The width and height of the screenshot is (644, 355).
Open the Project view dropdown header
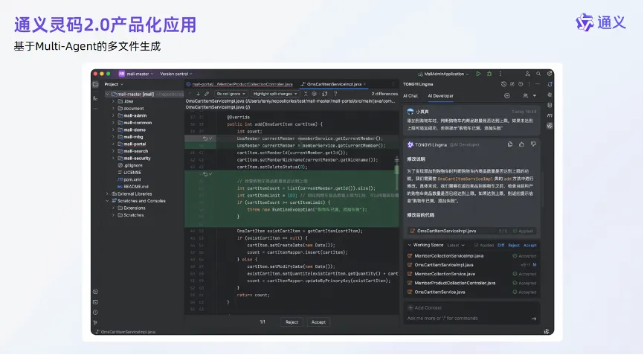[x=114, y=84]
